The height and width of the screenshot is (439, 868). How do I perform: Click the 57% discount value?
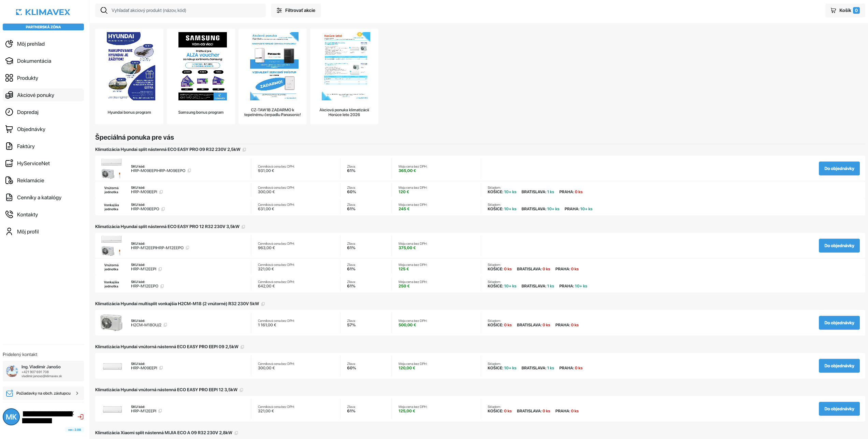351,325
